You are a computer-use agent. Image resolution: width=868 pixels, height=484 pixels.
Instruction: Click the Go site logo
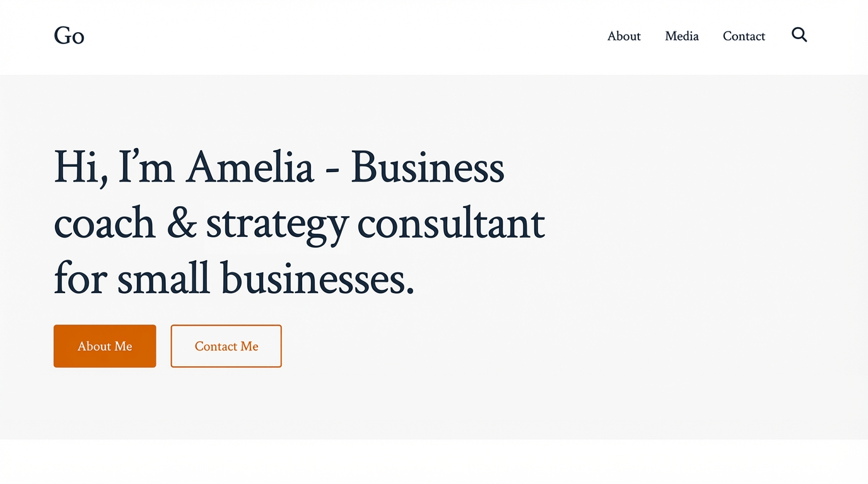(69, 36)
